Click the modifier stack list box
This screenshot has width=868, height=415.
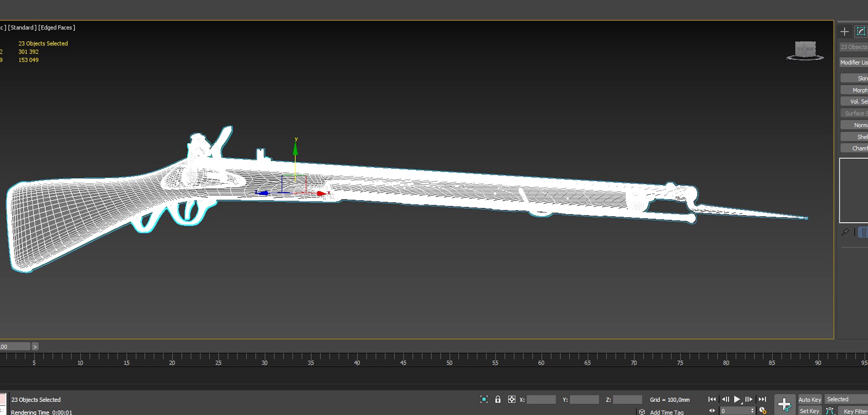(x=854, y=191)
